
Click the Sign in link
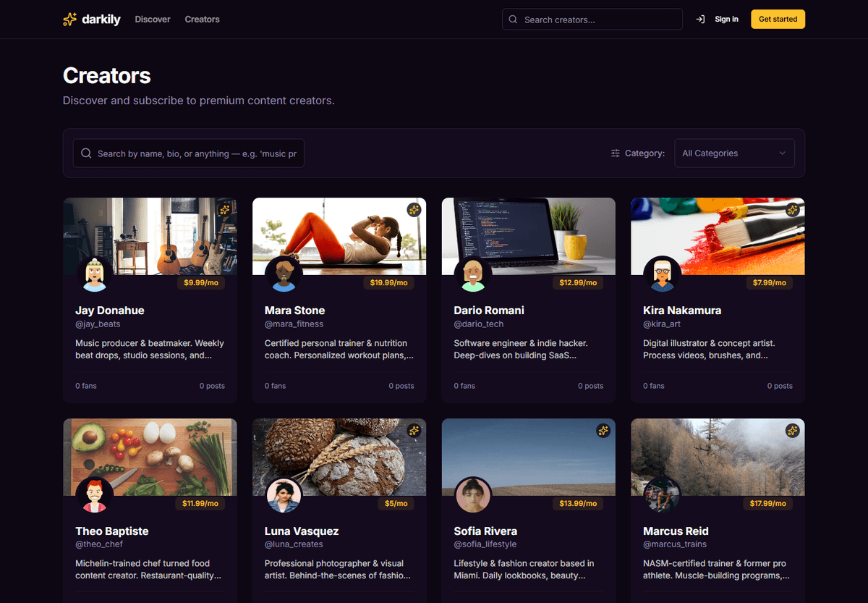pyautogui.click(x=726, y=20)
